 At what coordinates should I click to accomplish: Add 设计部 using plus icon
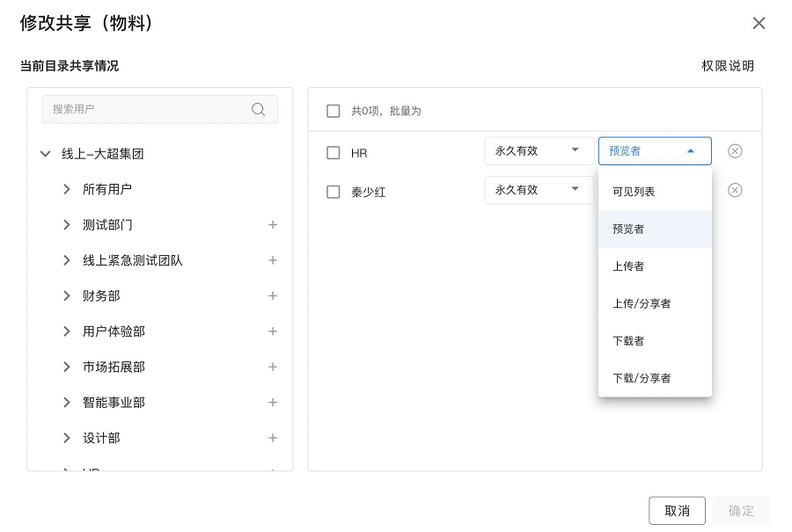coord(273,438)
